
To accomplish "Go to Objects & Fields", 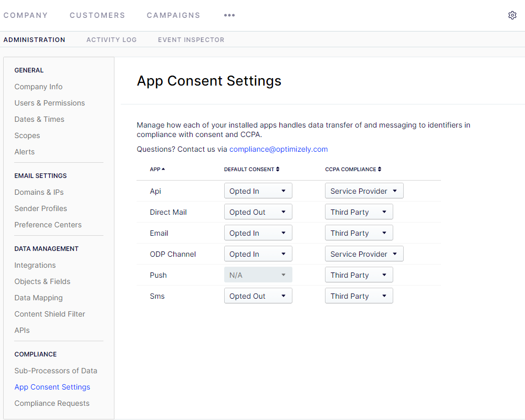I will click(43, 281).
